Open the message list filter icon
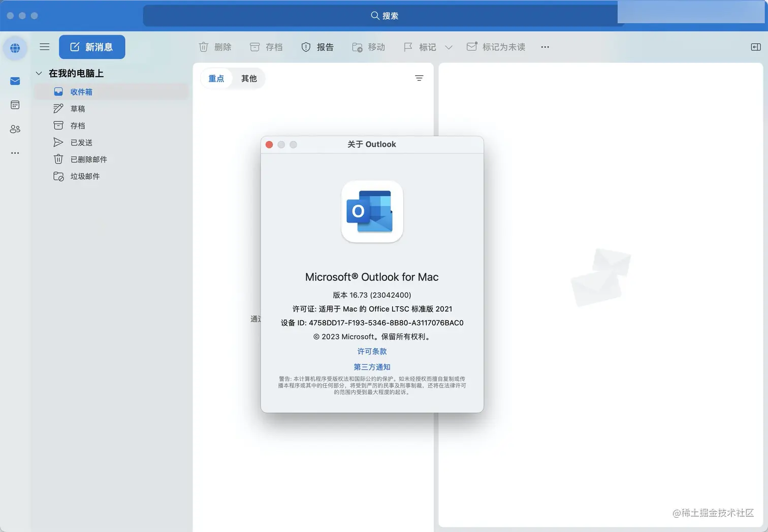Image resolution: width=768 pixels, height=532 pixels. [x=419, y=78]
